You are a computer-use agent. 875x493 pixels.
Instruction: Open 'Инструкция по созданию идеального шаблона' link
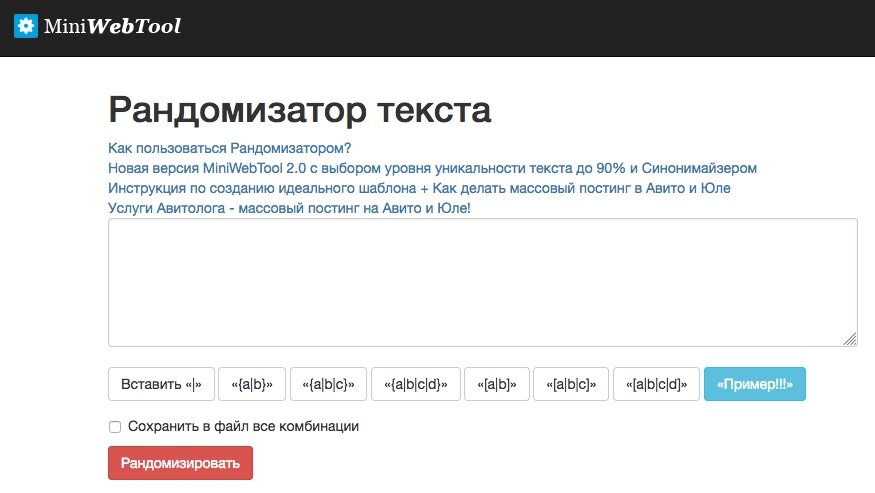(419, 188)
